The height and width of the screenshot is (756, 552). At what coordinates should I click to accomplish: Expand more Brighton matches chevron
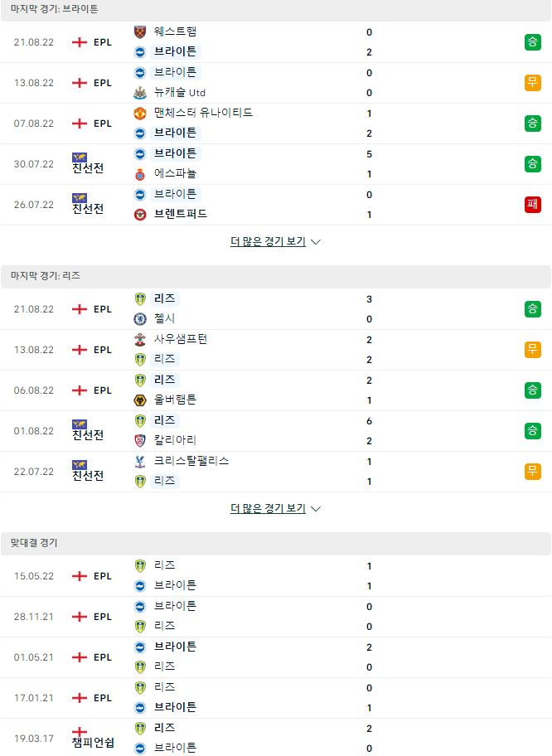pos(316,242)
